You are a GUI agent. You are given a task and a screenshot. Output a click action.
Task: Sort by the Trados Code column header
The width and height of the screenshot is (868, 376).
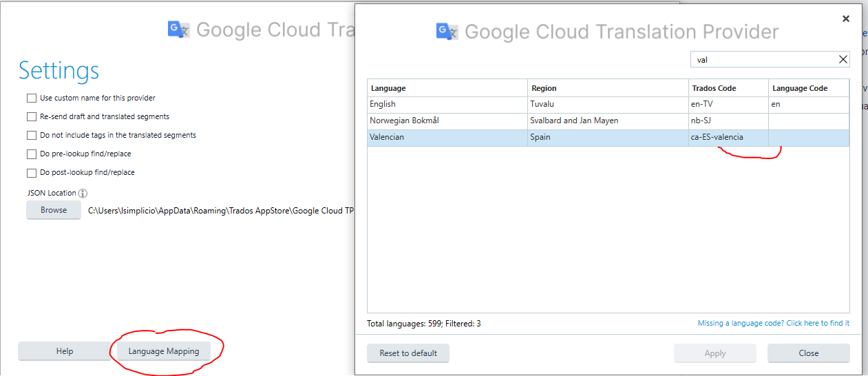[729, 88]
